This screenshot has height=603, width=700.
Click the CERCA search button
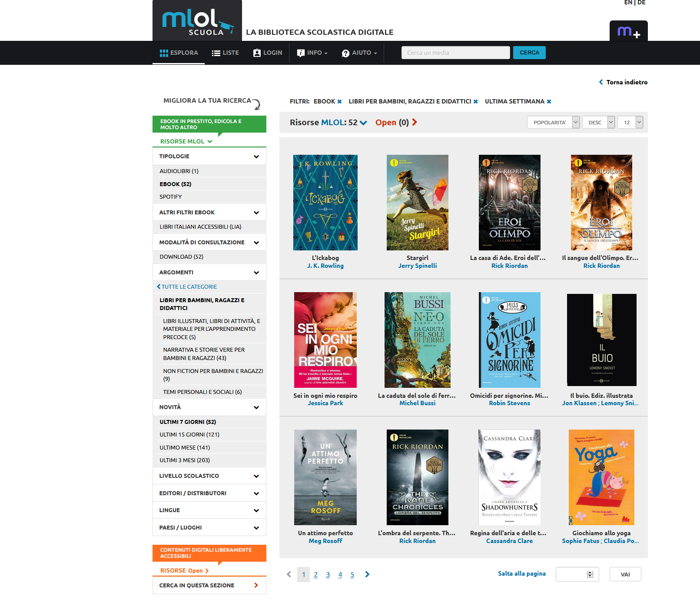coord(529,53)
